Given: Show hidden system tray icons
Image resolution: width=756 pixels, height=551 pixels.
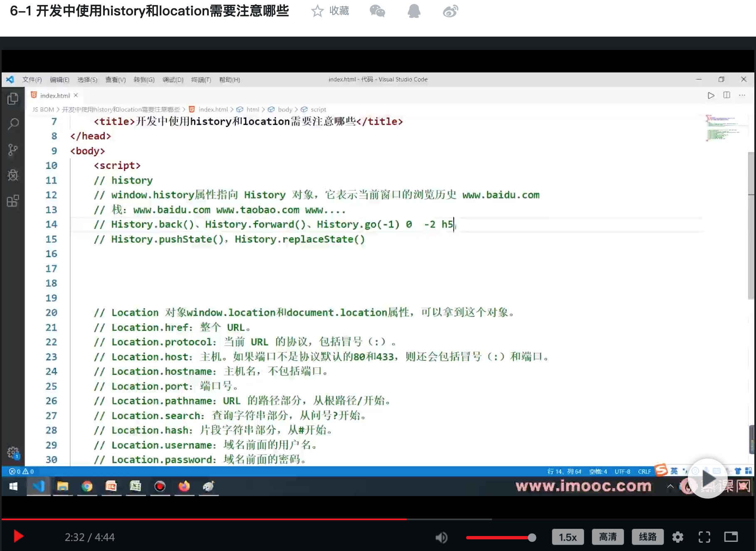Looking at the screenshot, I should pyautogui.click(x=670, y=486).
